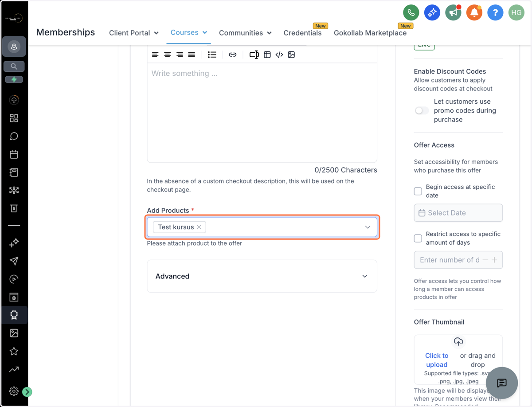Click into the Write something text area
This screenshot has height=407, width=532.
(x=262, y=113)
